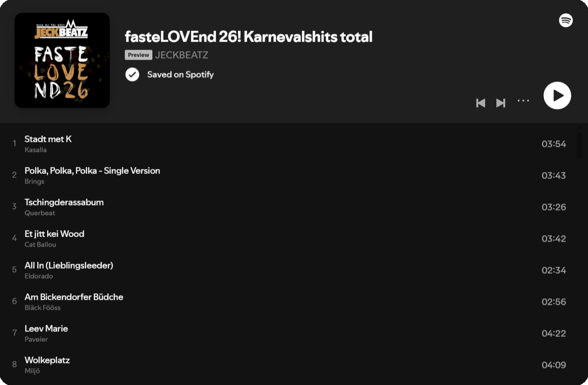Play Et jitt kei Wood
588x385 pixels.
tap(54, 234)
